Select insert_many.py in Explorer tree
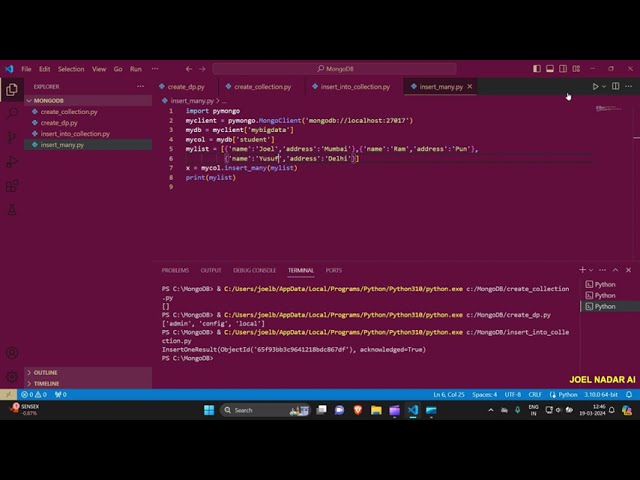This screenshot has height=480, width=640. (88, 144)
